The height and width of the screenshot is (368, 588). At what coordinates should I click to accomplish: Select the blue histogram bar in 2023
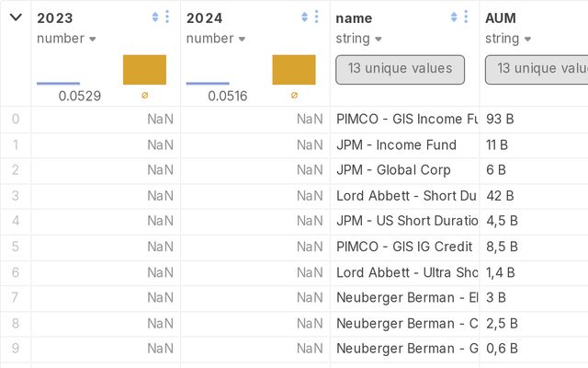pos(58,84)
